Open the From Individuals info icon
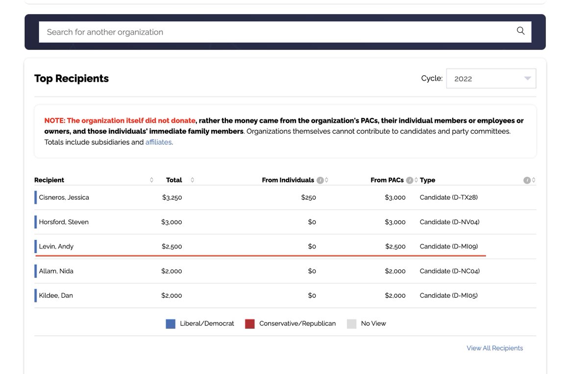Screen dimensions: 588x374 [320, 180]
